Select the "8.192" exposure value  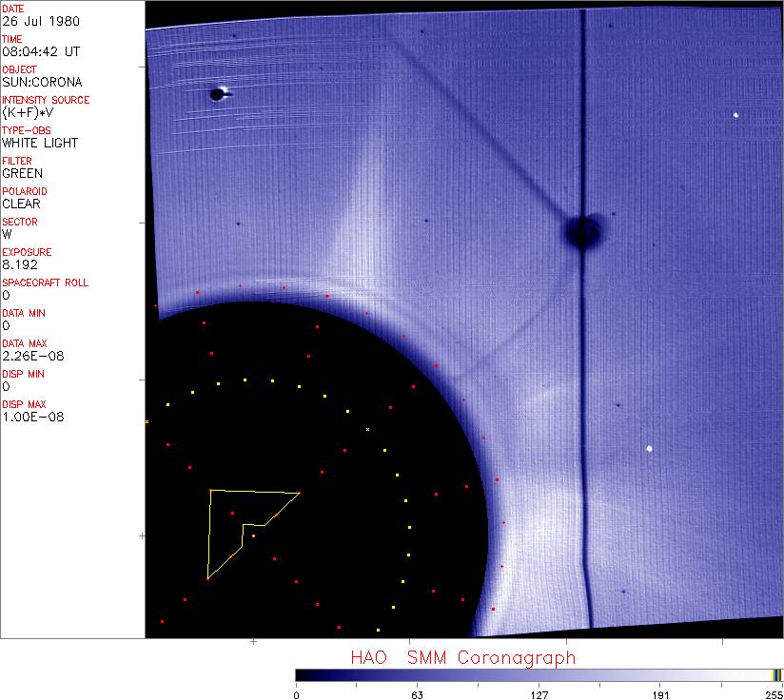pos(19,264)
